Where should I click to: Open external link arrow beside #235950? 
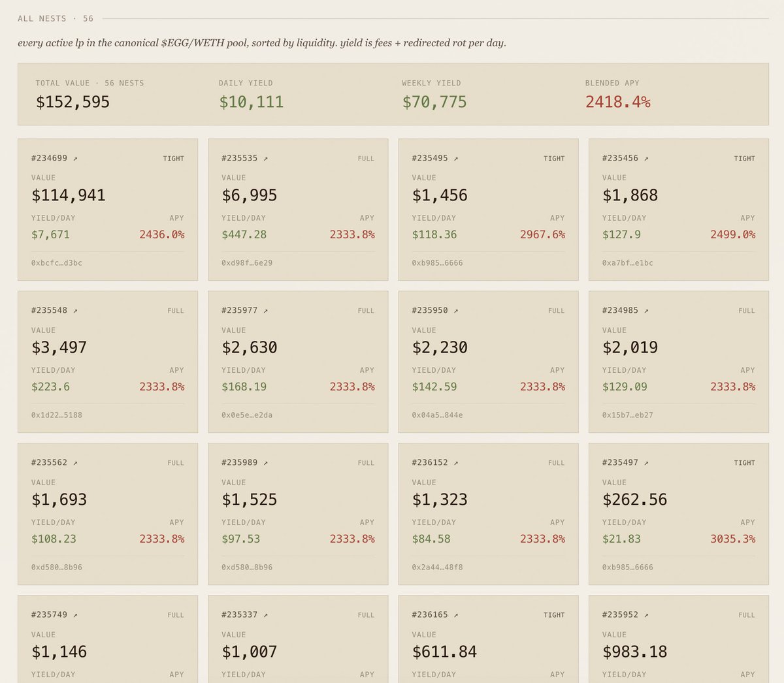(x=456, y=311)
